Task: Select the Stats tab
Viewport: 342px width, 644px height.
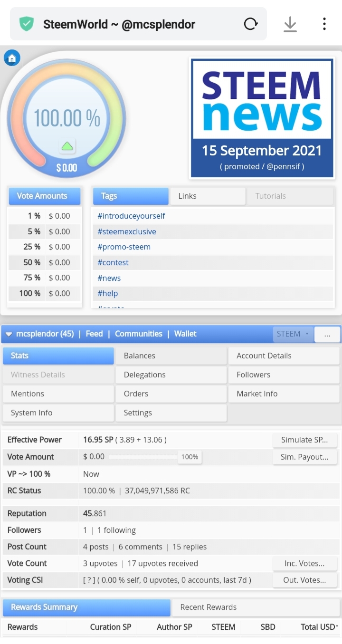Action: pos(58,356)
